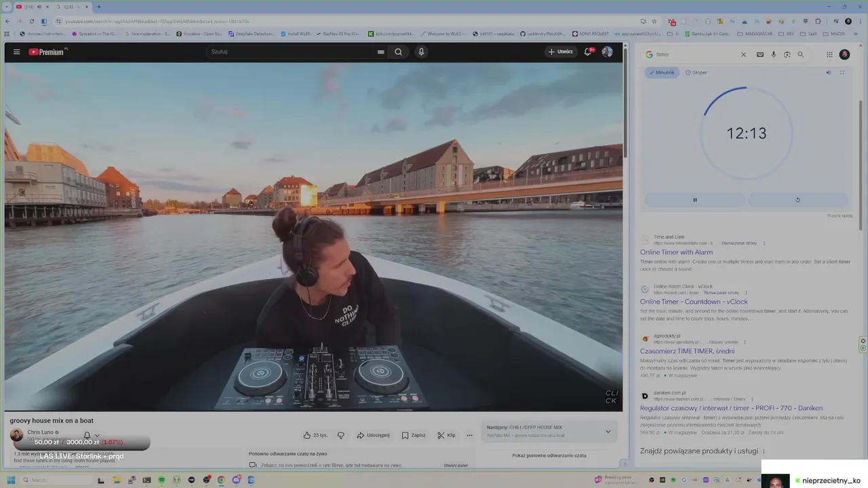Image resolution: width=868 pixels, height=488 pixels.
Task: Reset the timer
Action: (x=797, y=200)
